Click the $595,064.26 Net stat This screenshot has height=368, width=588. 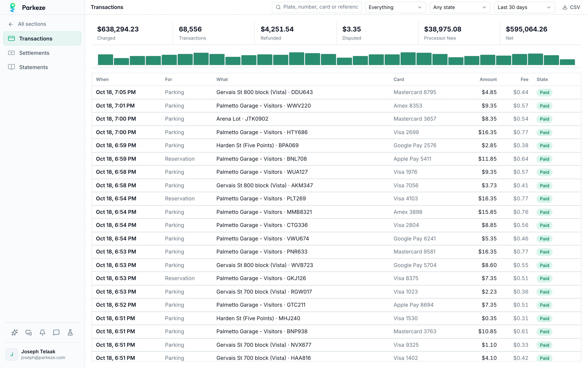point(526,33)
